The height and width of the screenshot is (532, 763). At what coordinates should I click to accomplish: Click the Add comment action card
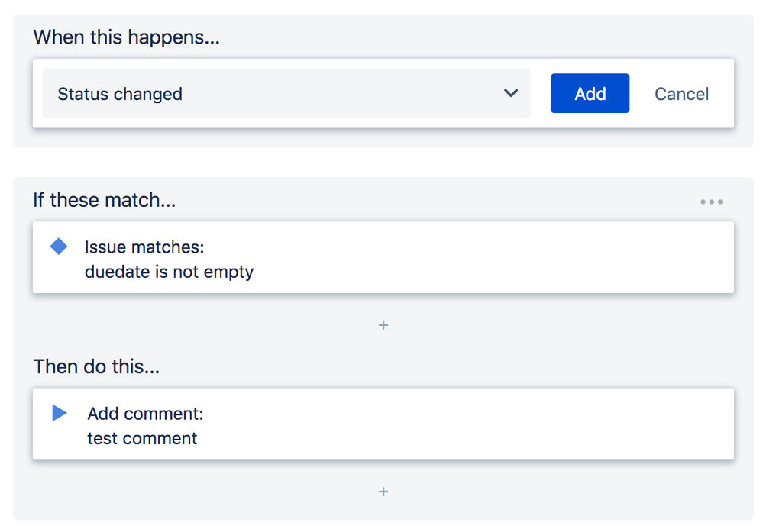coord(383,425)
